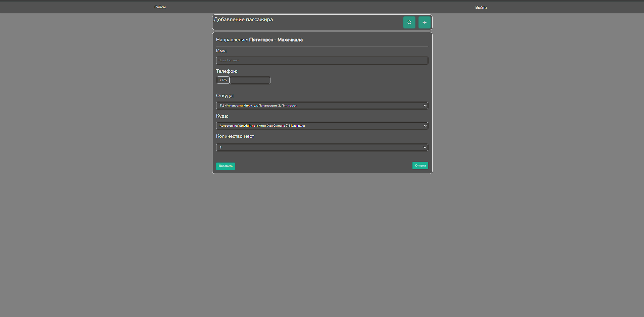Click the Имя: field label
This screenshot has height=317, width=644.
[221, 51]
